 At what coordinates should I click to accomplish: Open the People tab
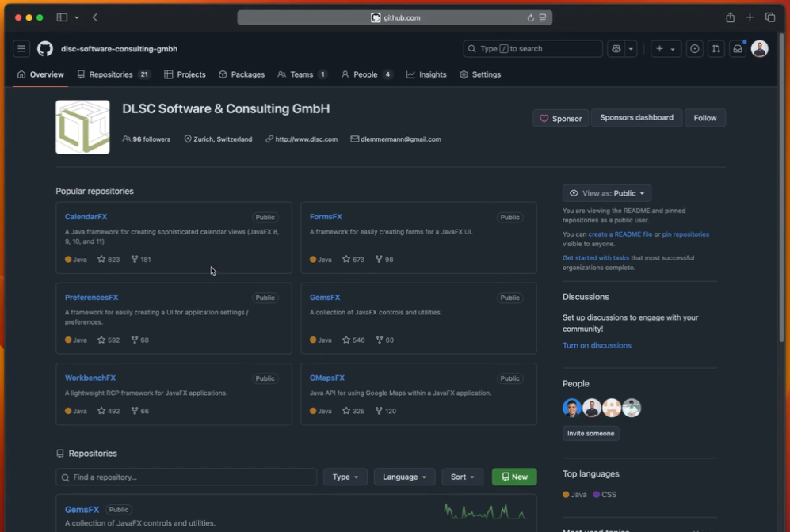pyautogui.click(x=367, y=74)
